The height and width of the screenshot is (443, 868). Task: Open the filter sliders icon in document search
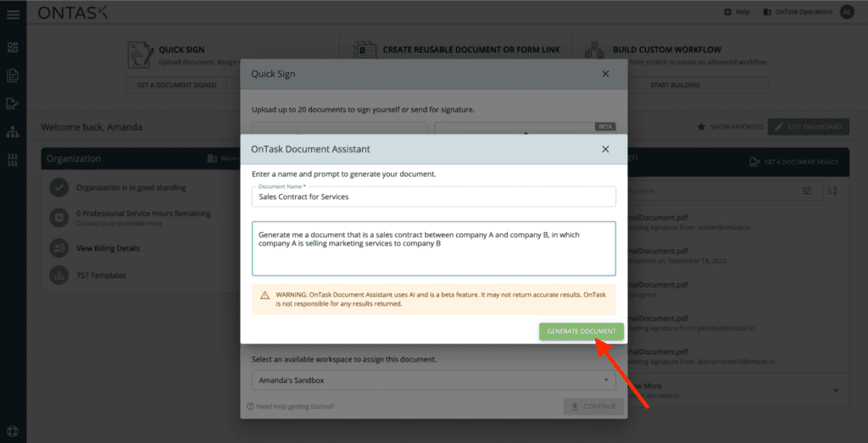click(x=807, y=191)
